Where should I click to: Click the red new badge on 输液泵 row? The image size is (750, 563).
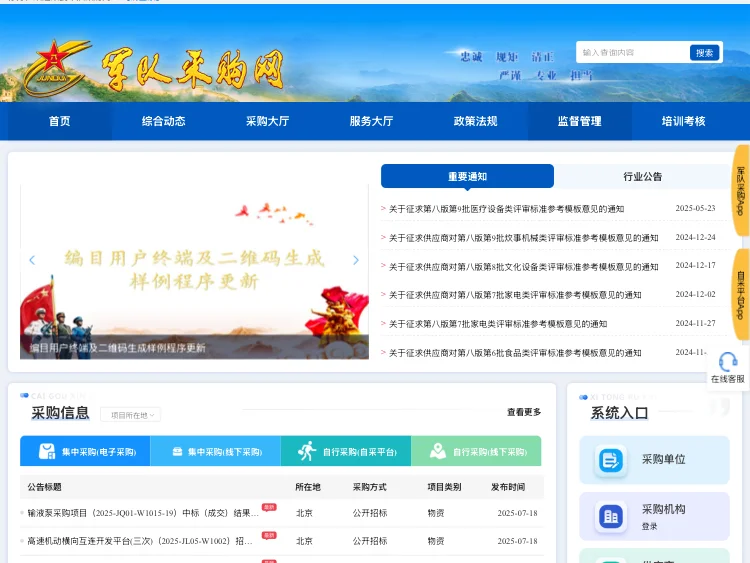point(269,507)
